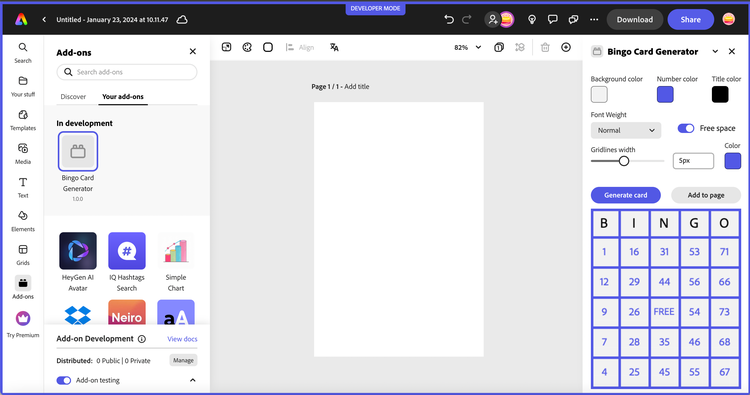The width and height of the screenshot is (750, 395).
Task: Select the Bingo Card Generator add-on thumbnail
Action: point(78,152)
